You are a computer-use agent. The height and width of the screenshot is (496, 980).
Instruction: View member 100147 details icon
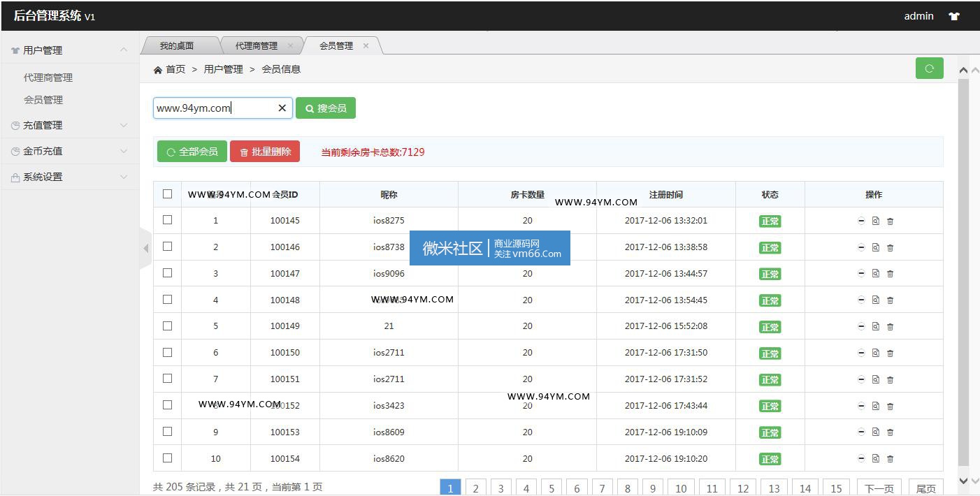pyautogui.click(x=875, y=274)
